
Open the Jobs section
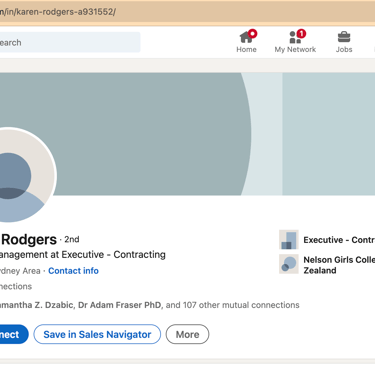344,42
